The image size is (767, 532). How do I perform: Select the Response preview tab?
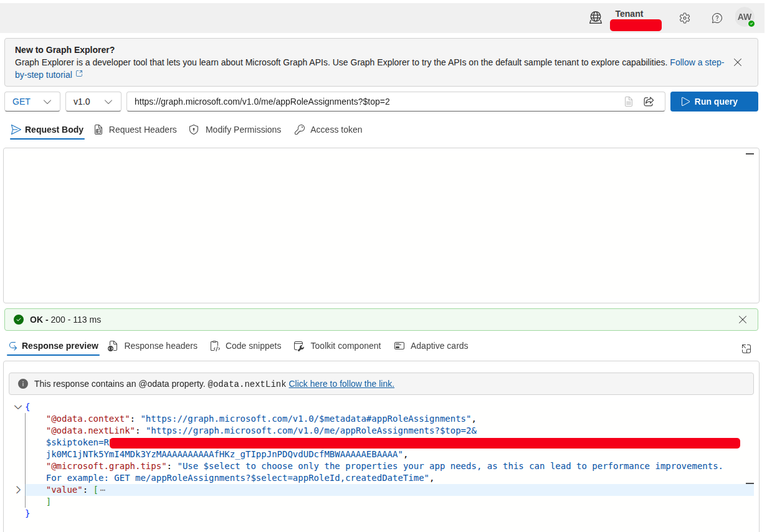tap(54, 346)
